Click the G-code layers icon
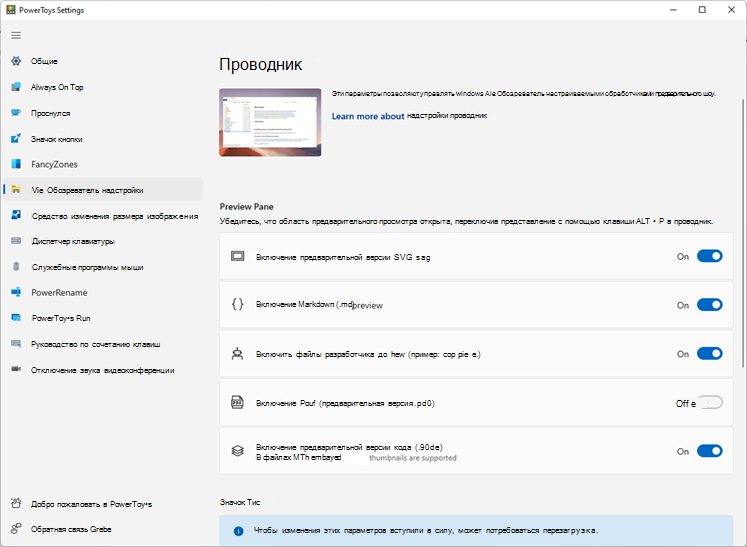 click(237, 451)
